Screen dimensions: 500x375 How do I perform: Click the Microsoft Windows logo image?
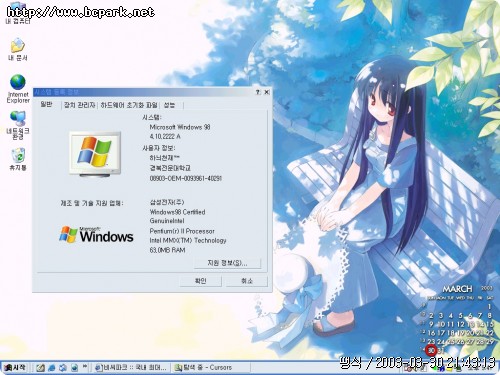pyautogui.click(x=96, y=235)
